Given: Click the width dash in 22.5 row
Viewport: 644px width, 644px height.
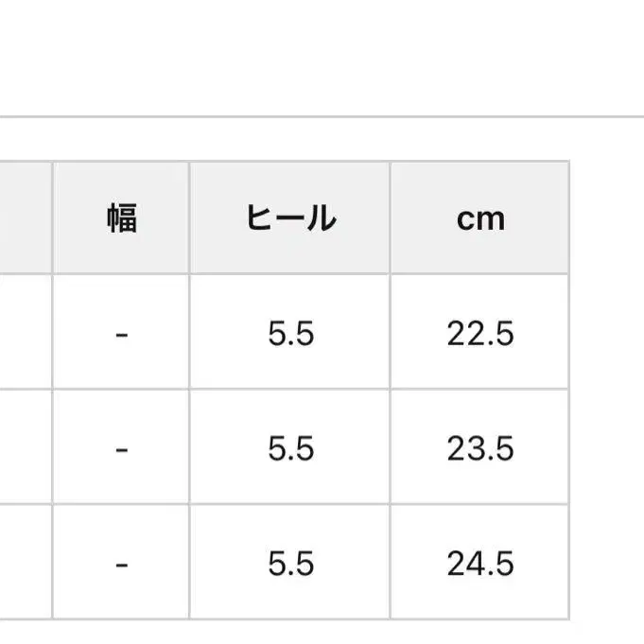Looking at the screenshot, I should pyautogui.click(x=121, y=333).
